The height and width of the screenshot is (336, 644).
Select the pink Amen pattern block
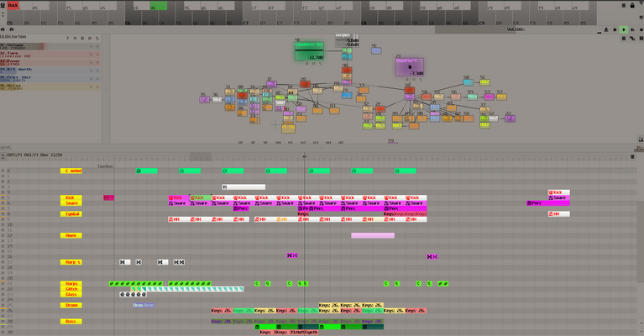pos(373,235)
